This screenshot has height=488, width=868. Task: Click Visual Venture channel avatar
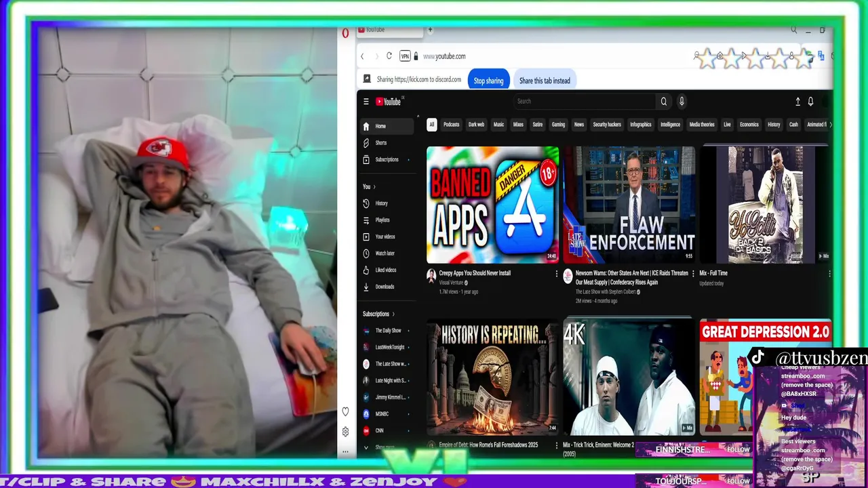pos(431,274)
